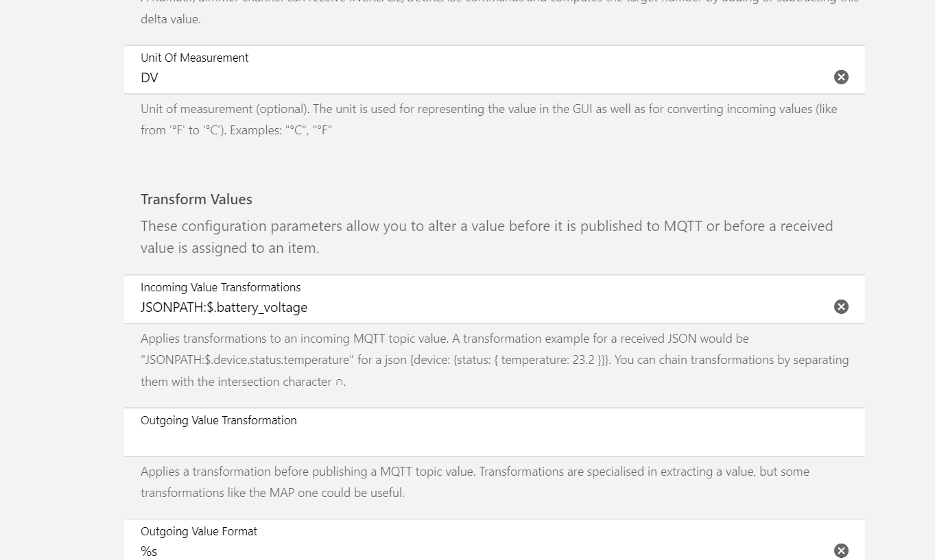Image resolution: width=935 pixels, height=560 pixels.
Task: Clear the Incoming Value Transformations field
Action: coord(841,307)
